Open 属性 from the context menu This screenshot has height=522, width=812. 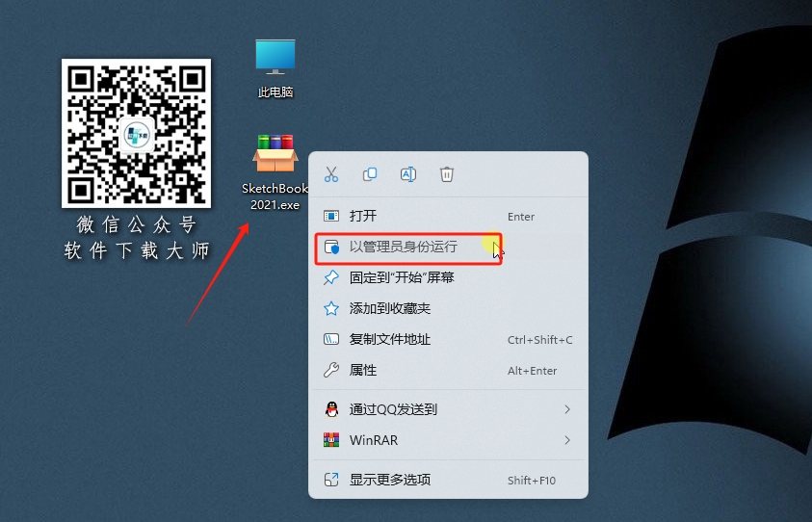pyautogui.click(x=448, y=370)
